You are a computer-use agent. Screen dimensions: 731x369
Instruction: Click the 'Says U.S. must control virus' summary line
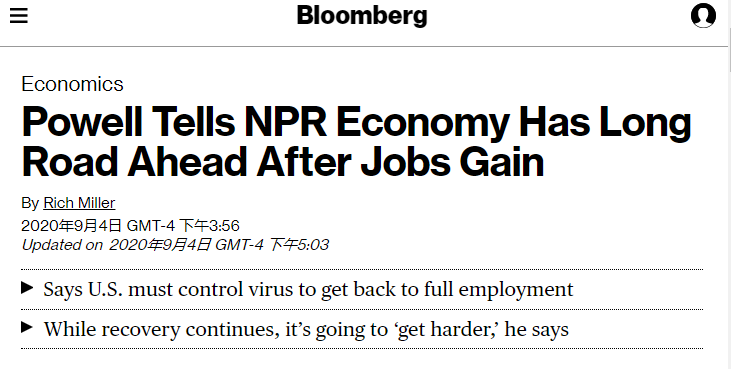[x=308, y=289]
